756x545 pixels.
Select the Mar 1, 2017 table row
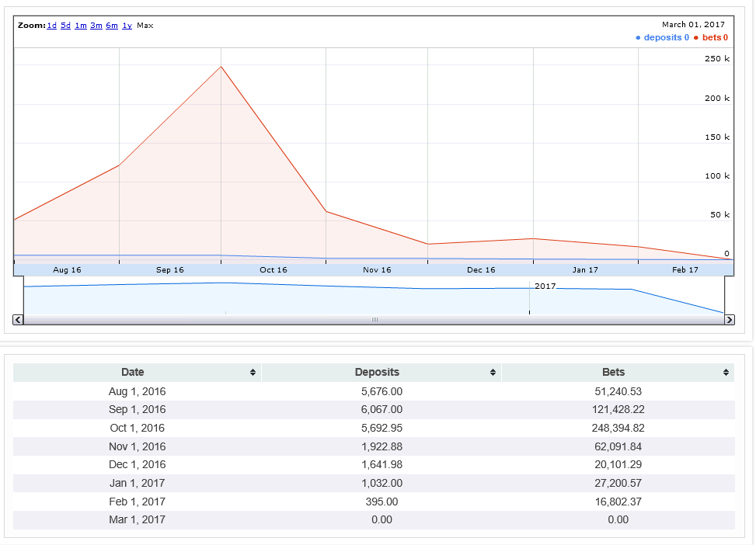[x=374, y=519]
